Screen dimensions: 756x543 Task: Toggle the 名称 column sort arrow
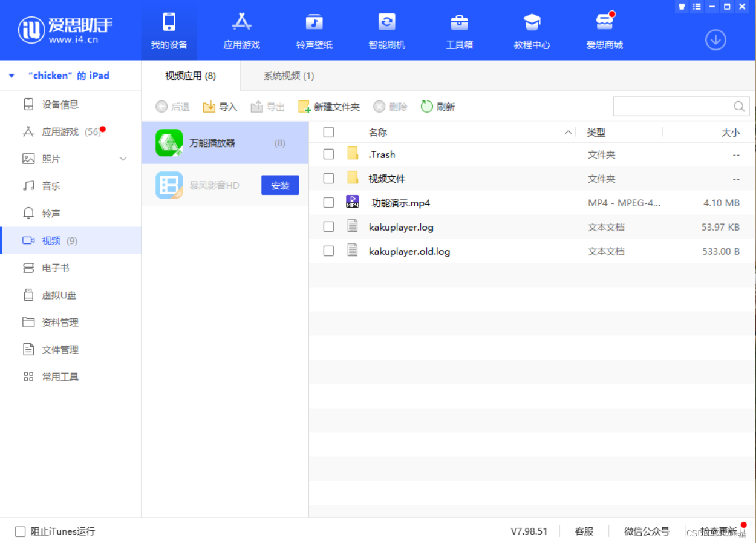coord(567,131)
